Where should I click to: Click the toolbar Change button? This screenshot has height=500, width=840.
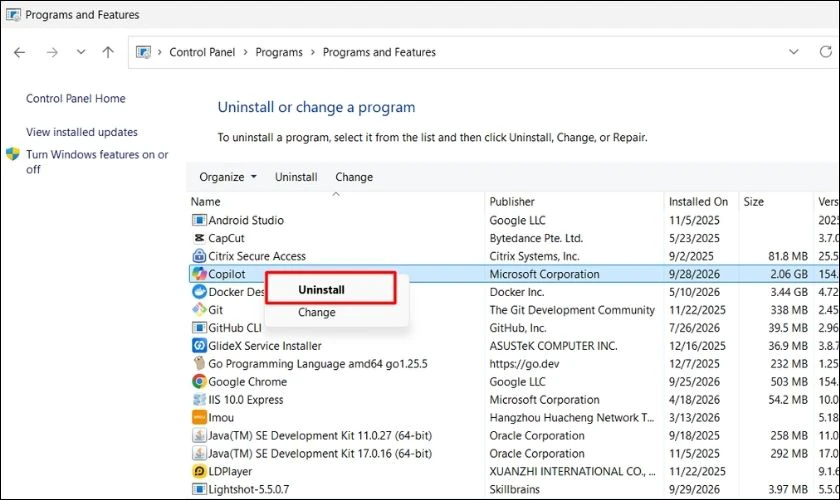click(x=354, y=177)
